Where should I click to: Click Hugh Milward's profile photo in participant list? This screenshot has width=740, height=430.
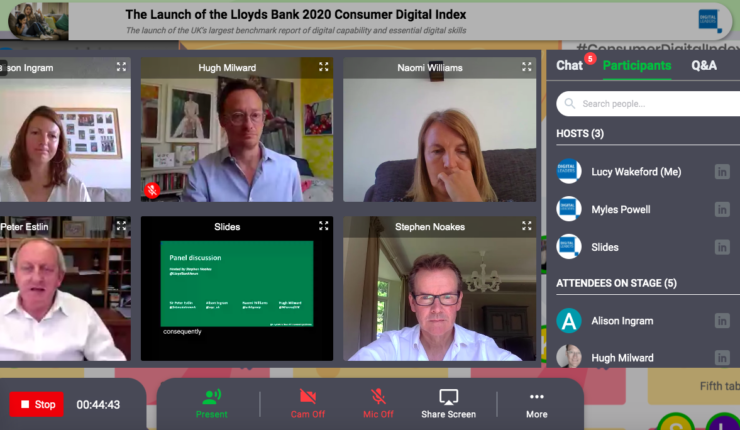tap(569, 356)
